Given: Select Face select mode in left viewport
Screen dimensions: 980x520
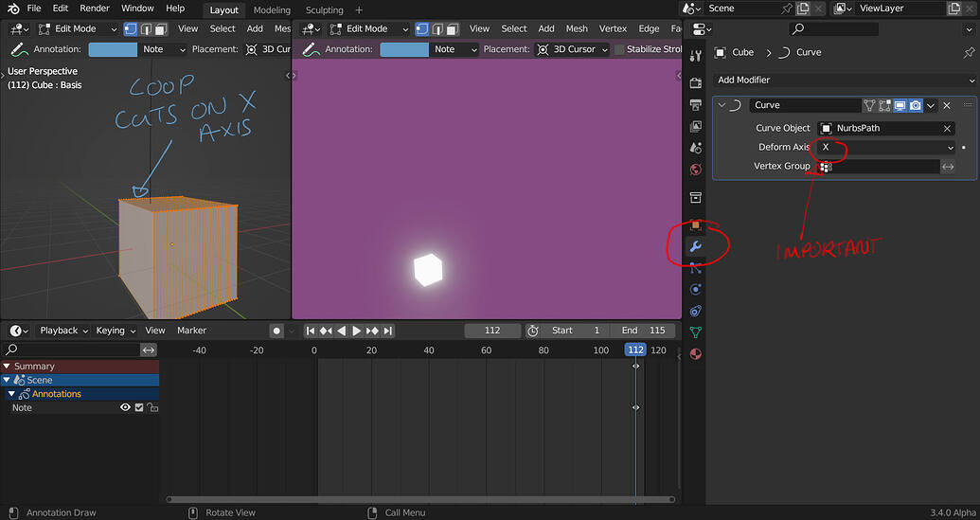Looking at the screenshot, I should pos(161,28).
